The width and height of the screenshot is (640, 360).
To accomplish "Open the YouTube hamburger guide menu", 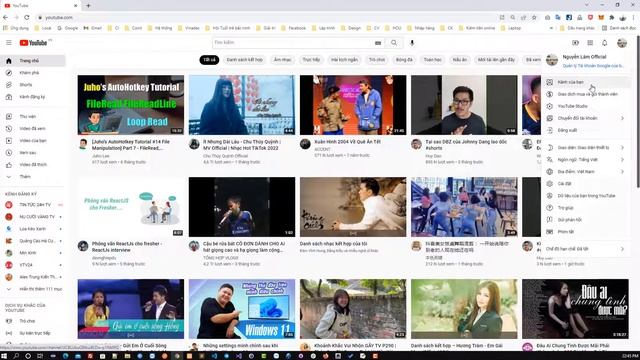I will (9, 42).
